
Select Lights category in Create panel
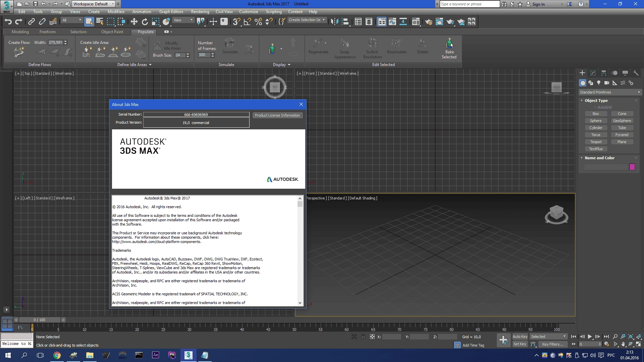pos(599,83)
